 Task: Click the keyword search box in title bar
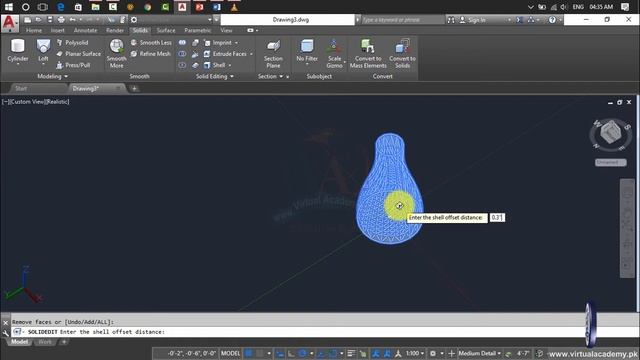pyautogui.click(x=402, y=20)
